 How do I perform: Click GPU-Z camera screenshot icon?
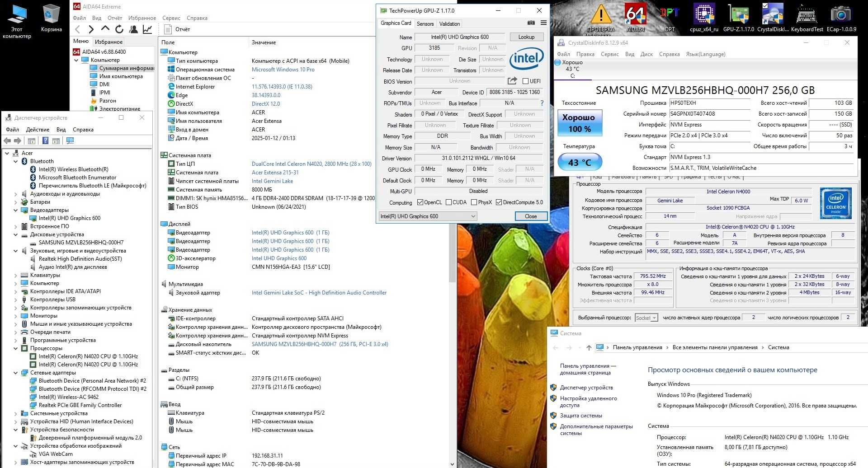coord(531,23)
